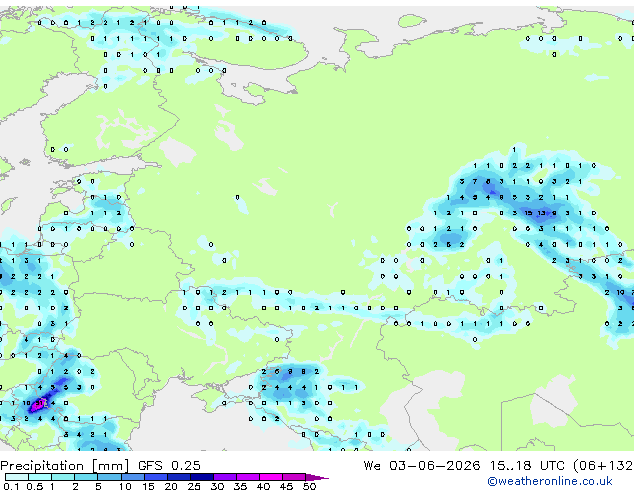Pick the 1–2 mm legend color swatch
Screen dimensions: 634x490
[x=63, y=477]
